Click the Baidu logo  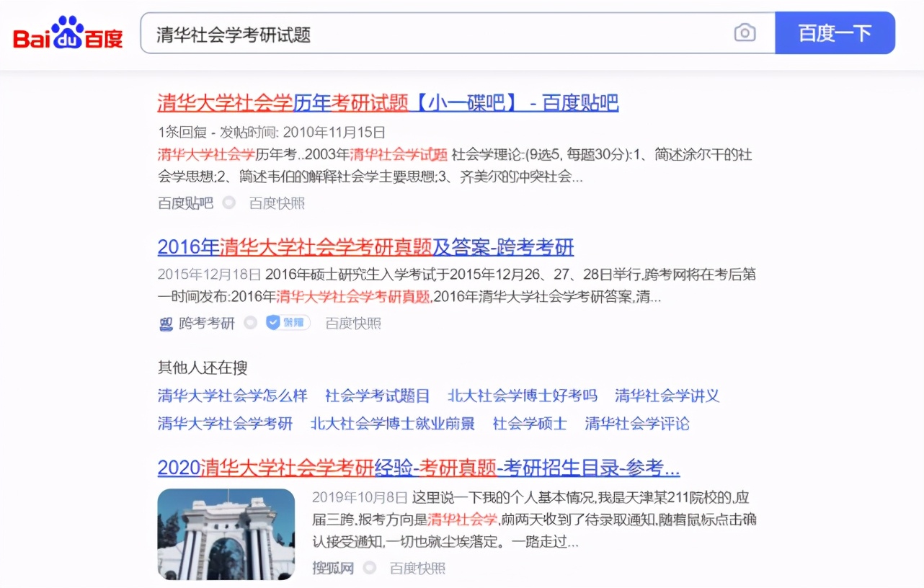click(x=68, y=33)
